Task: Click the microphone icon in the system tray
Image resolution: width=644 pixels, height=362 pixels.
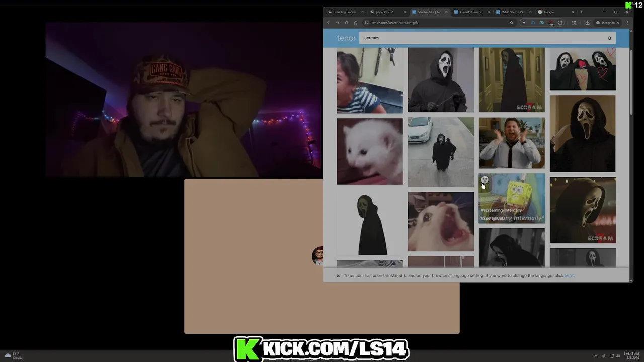Action: pyautogui.click(x=604, y=356)
